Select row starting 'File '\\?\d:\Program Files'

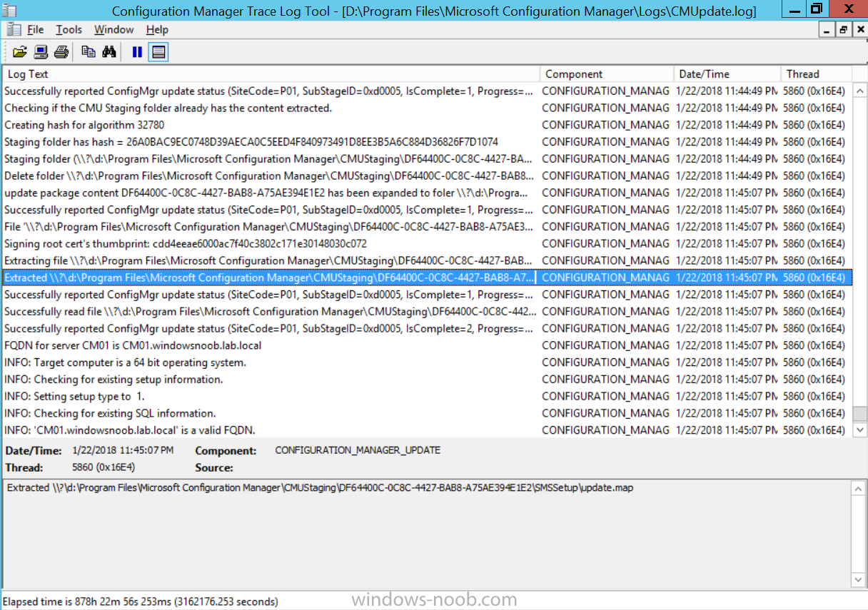(427, 227)
